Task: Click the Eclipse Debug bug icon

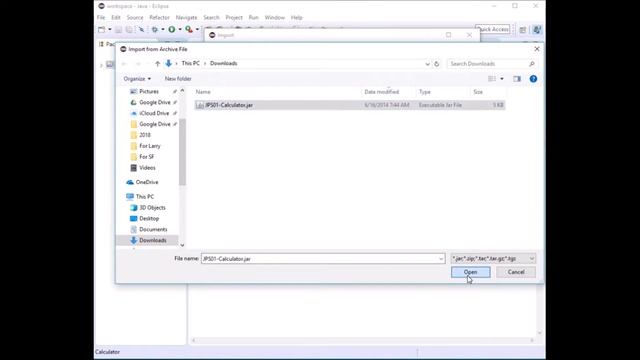Action: 155,29
